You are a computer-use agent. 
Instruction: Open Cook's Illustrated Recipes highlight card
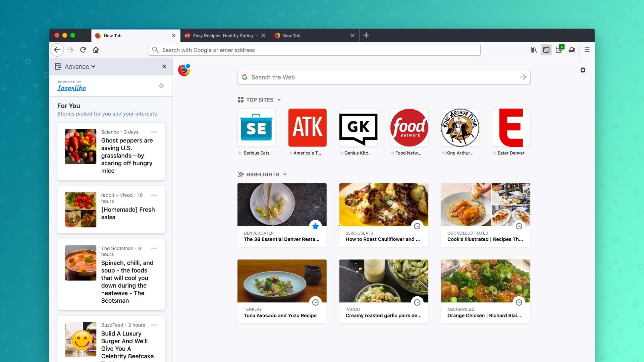[x=485, y=215]
